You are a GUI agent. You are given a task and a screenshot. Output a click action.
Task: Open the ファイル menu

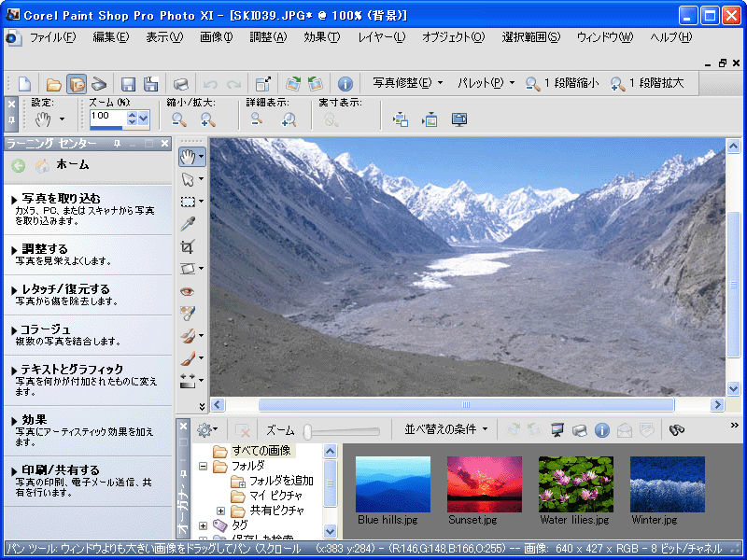point(52,37)
